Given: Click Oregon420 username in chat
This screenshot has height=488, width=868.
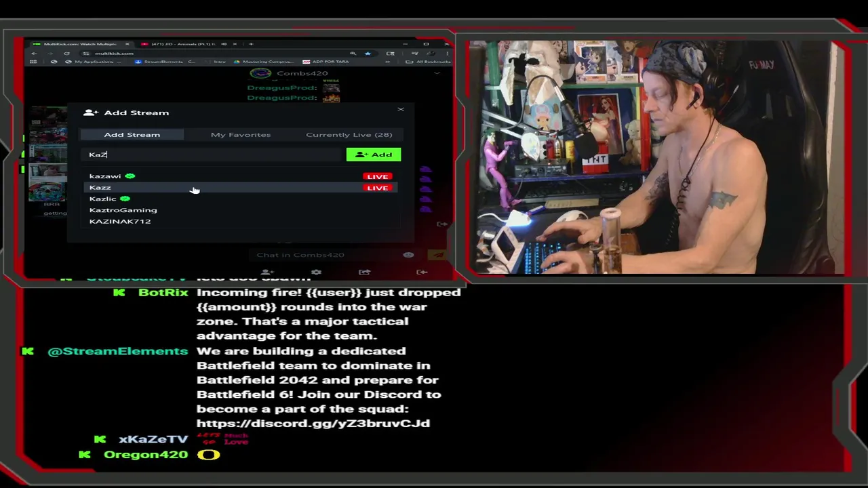Looking at the screenshot, I should tap(146, 455).
